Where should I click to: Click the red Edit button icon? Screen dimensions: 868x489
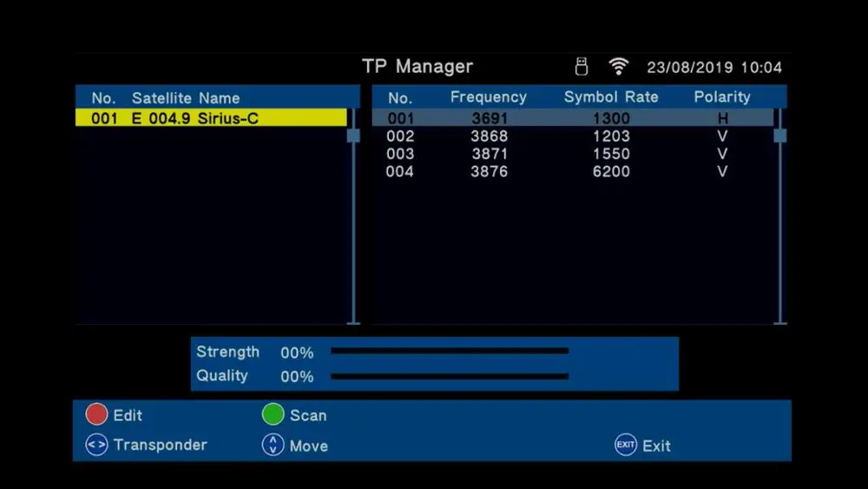tap(96, 414)
